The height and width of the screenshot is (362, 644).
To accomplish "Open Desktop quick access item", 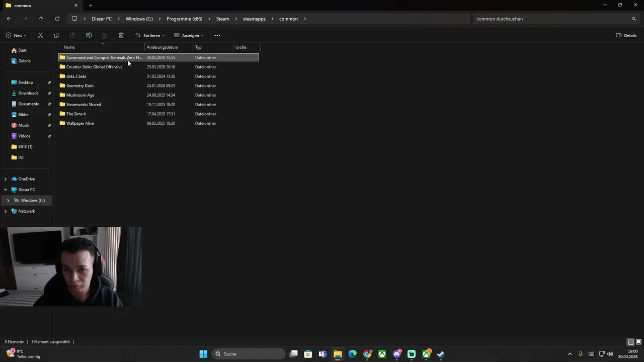I will (25, 82).
